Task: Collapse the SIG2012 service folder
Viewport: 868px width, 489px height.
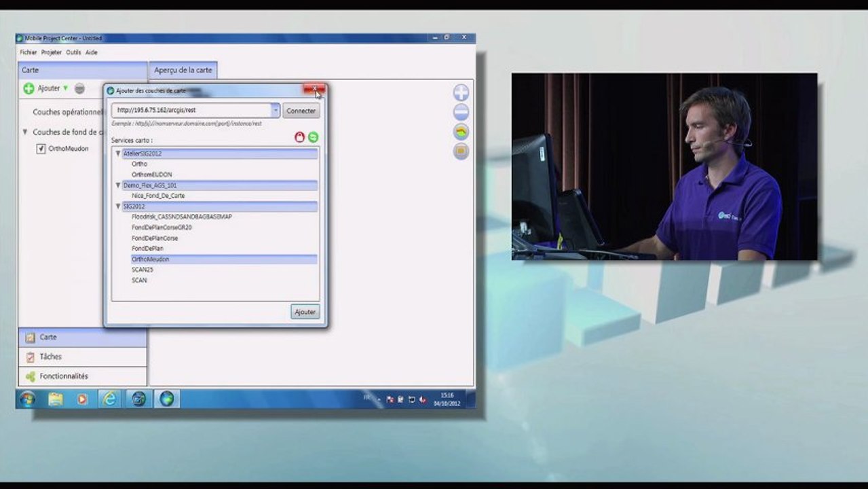Action: coord(117,206)
